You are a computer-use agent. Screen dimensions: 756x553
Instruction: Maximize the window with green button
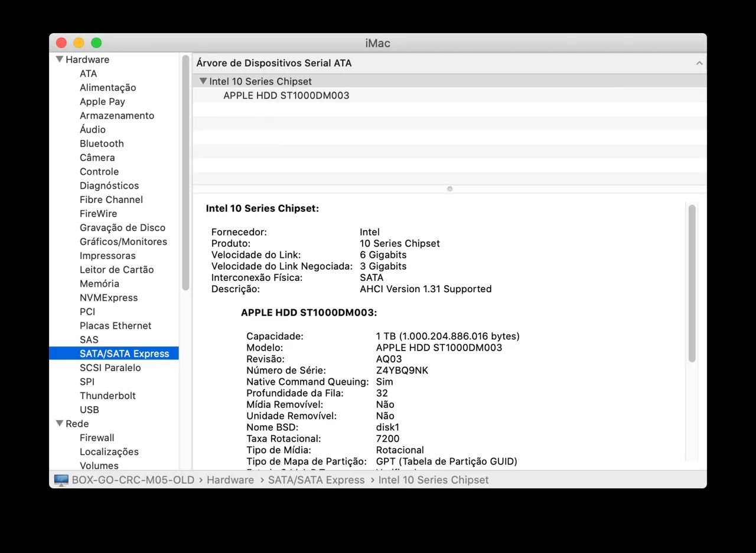(x=96, y=43)
